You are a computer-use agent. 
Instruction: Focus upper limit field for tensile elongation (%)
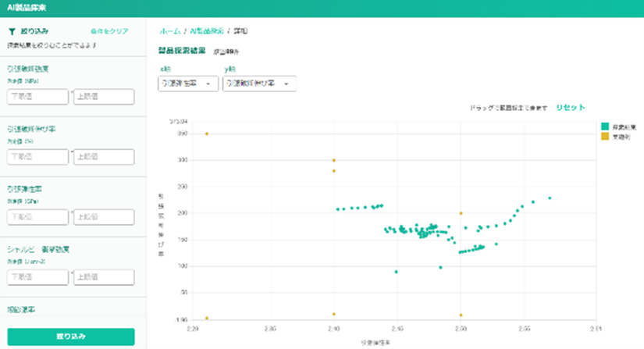click(x=104, y=157)
